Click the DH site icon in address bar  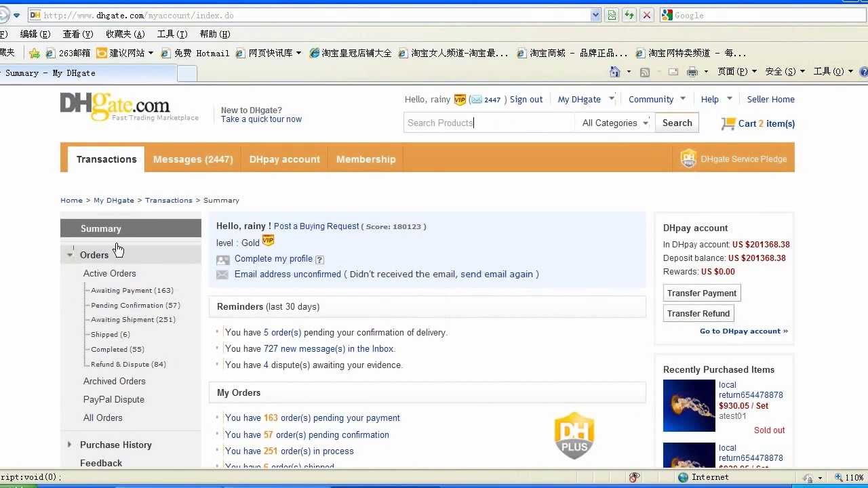coord(35,15)
